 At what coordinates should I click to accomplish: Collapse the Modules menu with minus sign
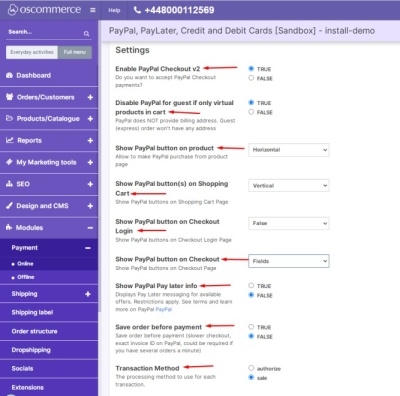click(x=90, y=228)
